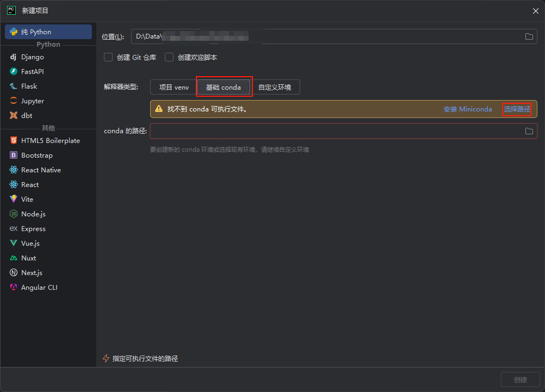545x392 pixels.
Task: Enable the 创建 Git 仓库 checkbox
Action: coord(108,57)
